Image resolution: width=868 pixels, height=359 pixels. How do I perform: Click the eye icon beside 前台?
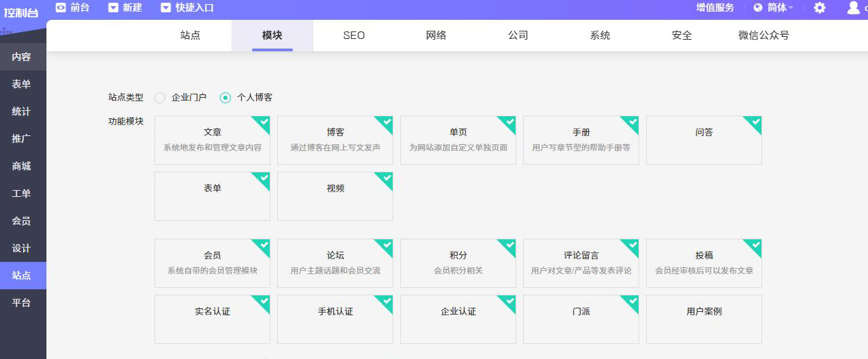[x=61, y=8]
